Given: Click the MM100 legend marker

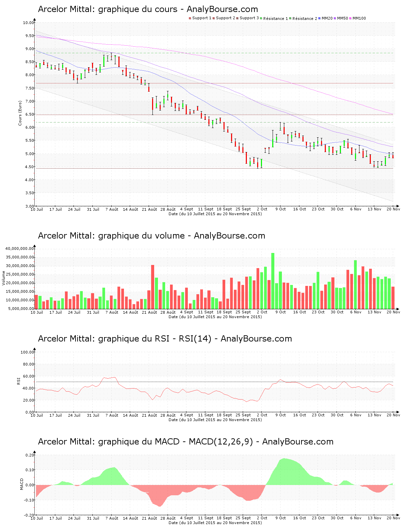Looking at the screenshot, I should click(x=351, y=18).
